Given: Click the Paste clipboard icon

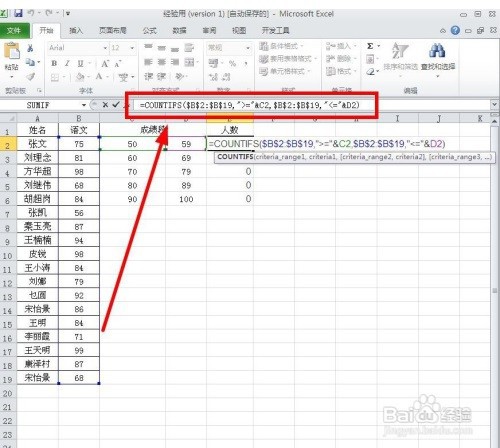Looking at the screenshot, I should coord(12,51).
